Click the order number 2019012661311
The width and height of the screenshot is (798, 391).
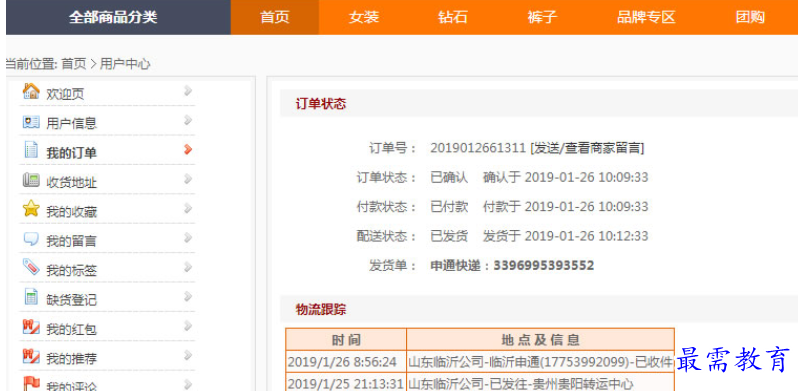pyautogui.click(x=478, y=148)
